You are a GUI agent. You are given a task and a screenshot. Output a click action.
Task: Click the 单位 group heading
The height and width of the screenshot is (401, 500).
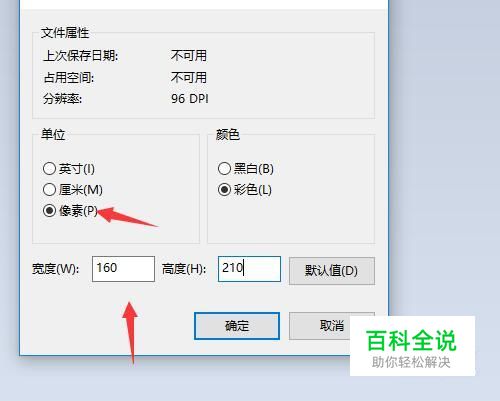click(x=53, y=134)
